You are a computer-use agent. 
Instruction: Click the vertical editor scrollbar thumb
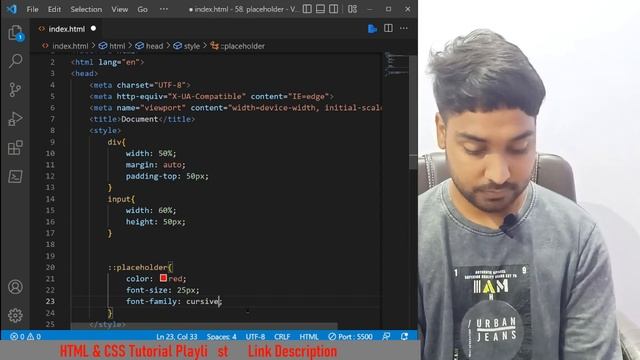(x=413, y=112)
